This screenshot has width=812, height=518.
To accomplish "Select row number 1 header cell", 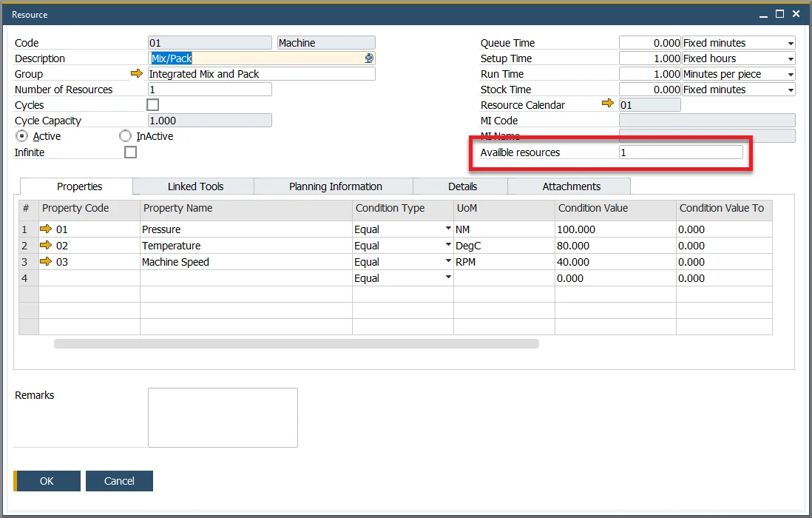I will click(29, 229).
